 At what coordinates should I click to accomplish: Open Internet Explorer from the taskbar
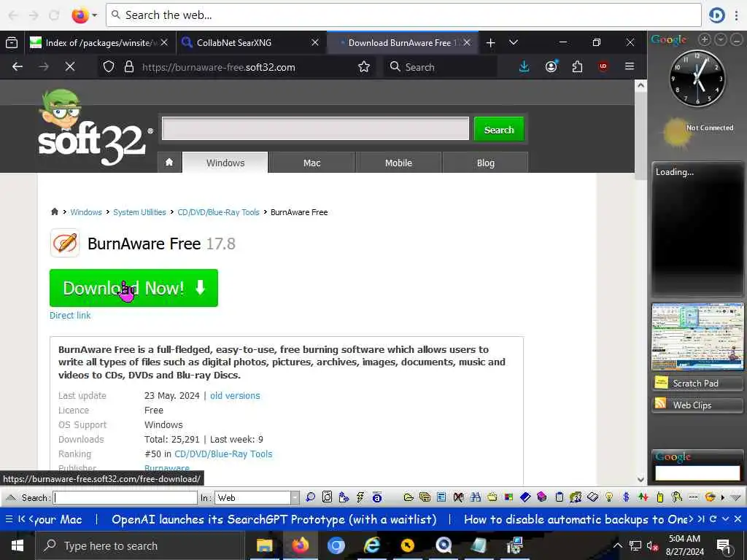tap(371, 545)
